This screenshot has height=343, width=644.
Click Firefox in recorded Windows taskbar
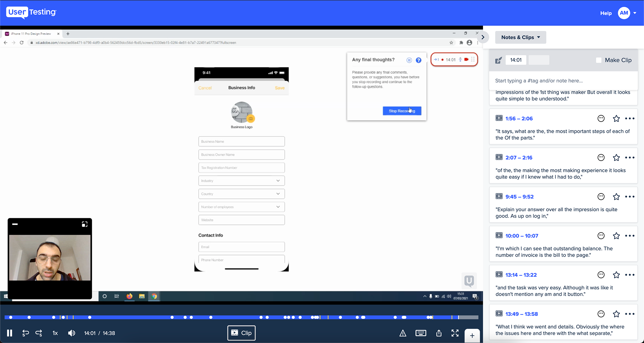click(x=129, y=296)
